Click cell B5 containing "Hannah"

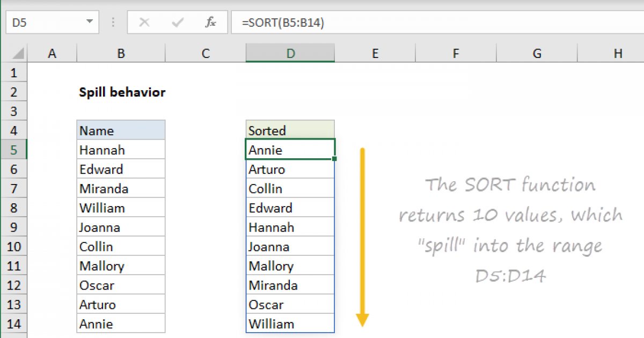coord(121,149)
